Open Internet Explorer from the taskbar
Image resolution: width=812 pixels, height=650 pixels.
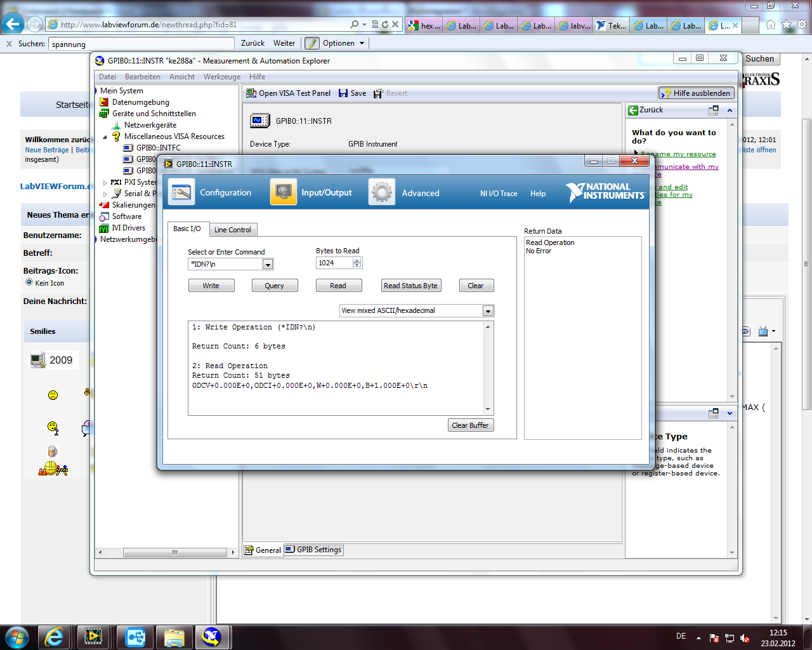[55, 637]
